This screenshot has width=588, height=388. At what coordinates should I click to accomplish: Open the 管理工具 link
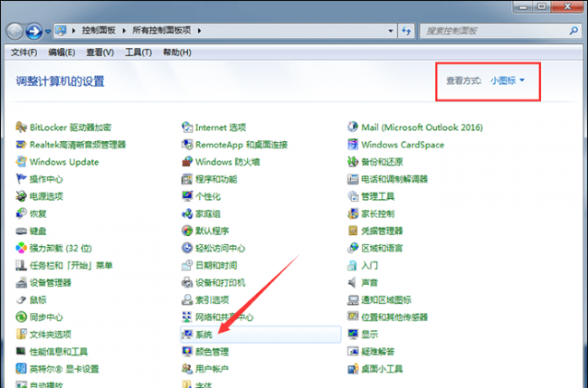tap(377, 196)
